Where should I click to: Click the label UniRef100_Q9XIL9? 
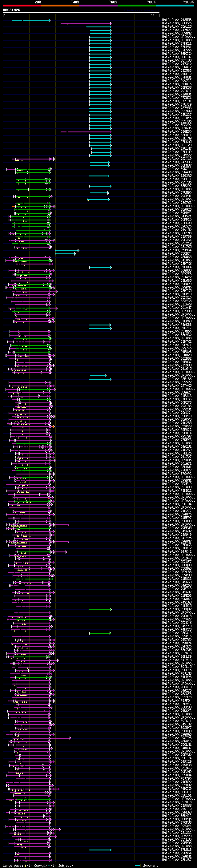(177, 159)
